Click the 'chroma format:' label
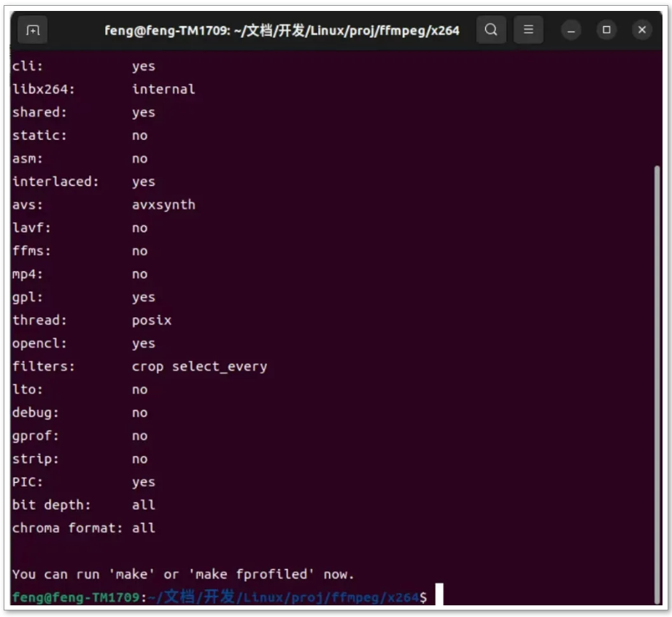 [67, 528]
